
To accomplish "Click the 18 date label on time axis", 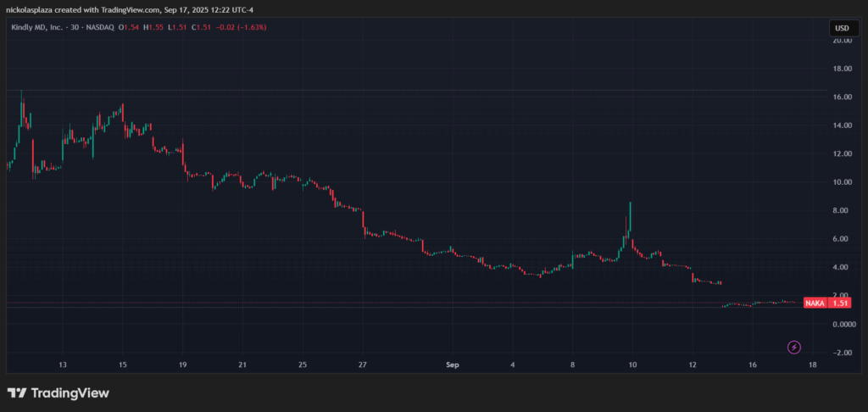I will 813,365.
